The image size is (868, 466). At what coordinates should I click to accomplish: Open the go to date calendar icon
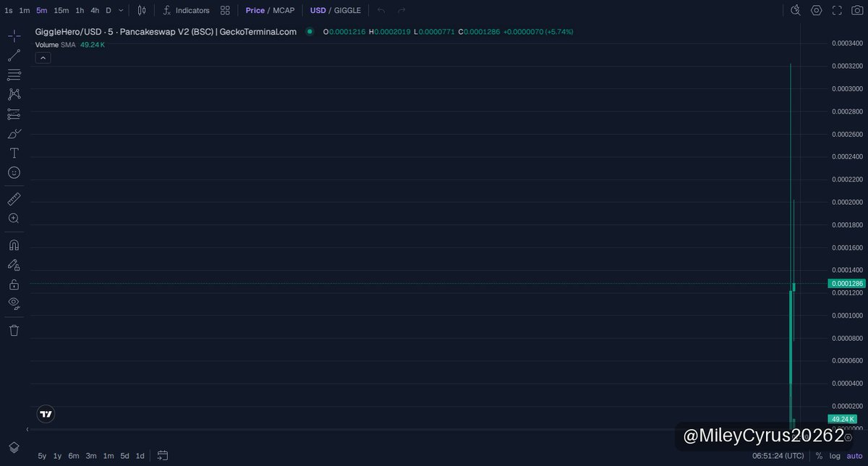pyautogui.click(x=163, y=456)
